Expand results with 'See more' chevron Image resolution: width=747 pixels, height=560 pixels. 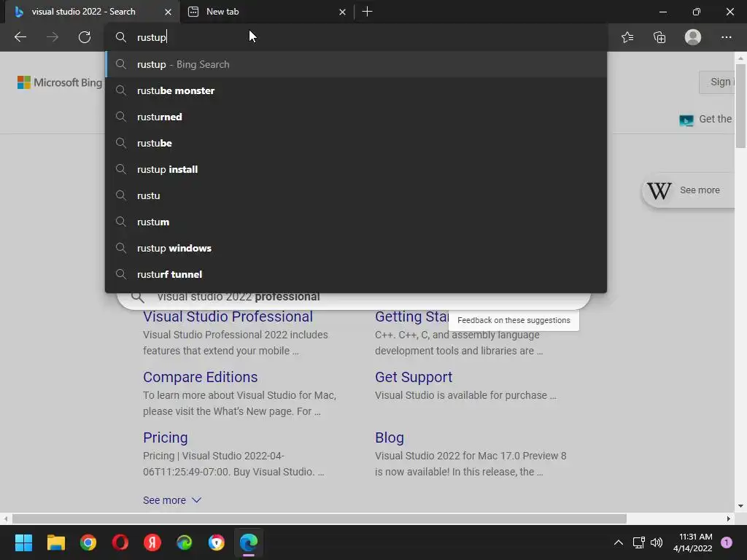[172, 500]
